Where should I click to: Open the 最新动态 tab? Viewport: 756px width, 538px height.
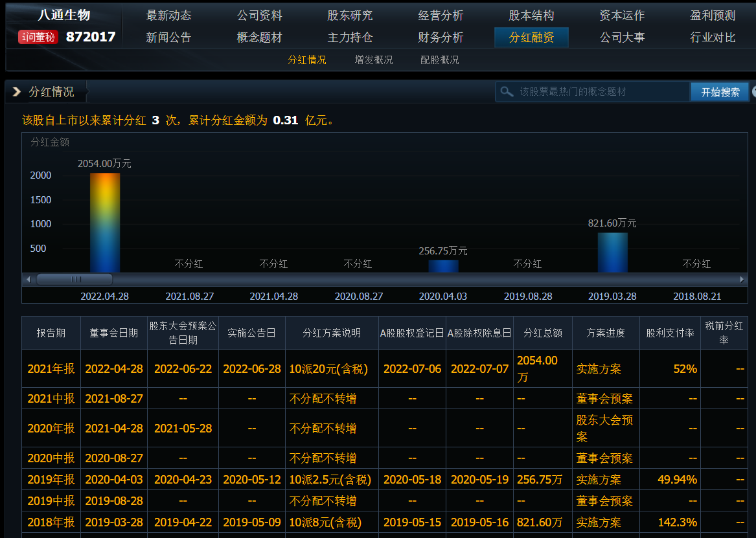168,16
